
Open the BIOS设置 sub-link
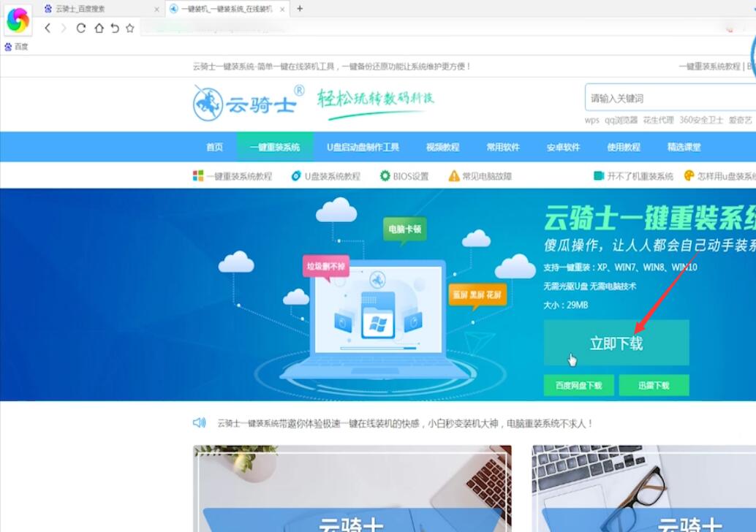(411, 176)
